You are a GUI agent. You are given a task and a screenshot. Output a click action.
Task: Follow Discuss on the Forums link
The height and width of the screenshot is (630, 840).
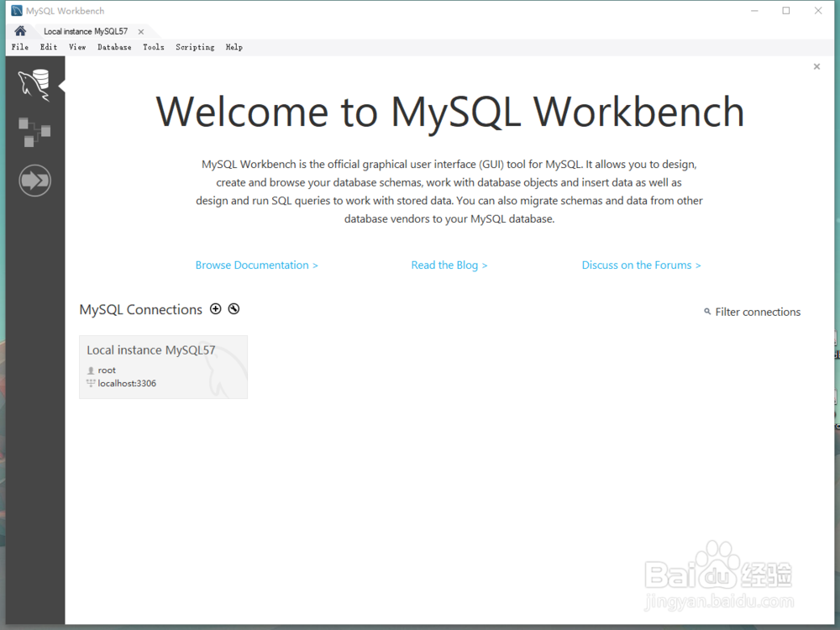641,265
